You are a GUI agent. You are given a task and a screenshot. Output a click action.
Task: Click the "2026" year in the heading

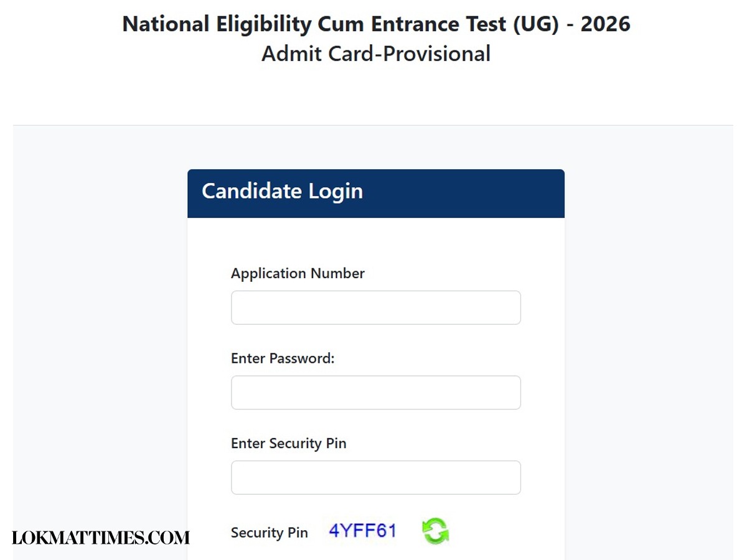[x=605, y=24]
